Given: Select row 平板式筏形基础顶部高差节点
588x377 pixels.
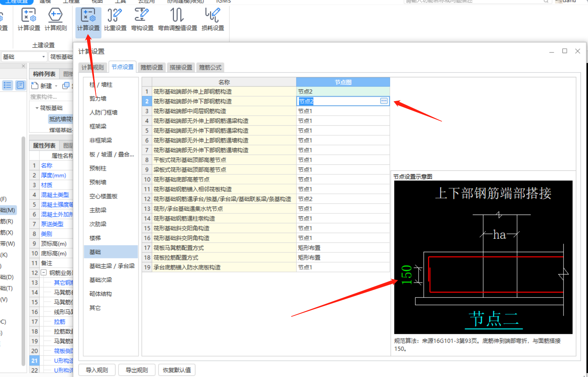Looking at the screenshot, I should 224,160.
